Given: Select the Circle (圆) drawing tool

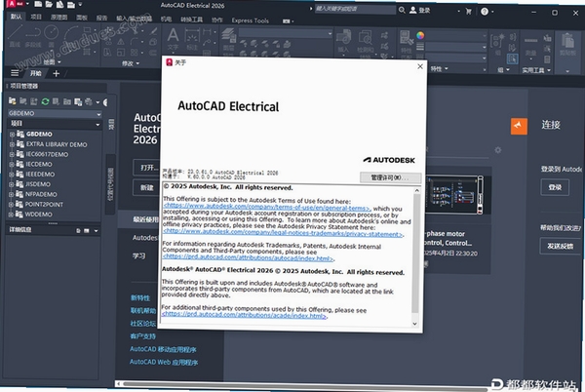Looking at the screenshot, I should click(x=51, y=36).
